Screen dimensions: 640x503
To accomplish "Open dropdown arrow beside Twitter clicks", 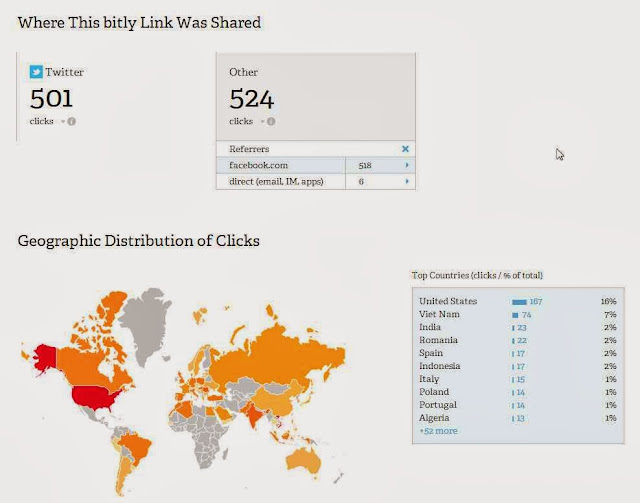I will click(63, 121).
